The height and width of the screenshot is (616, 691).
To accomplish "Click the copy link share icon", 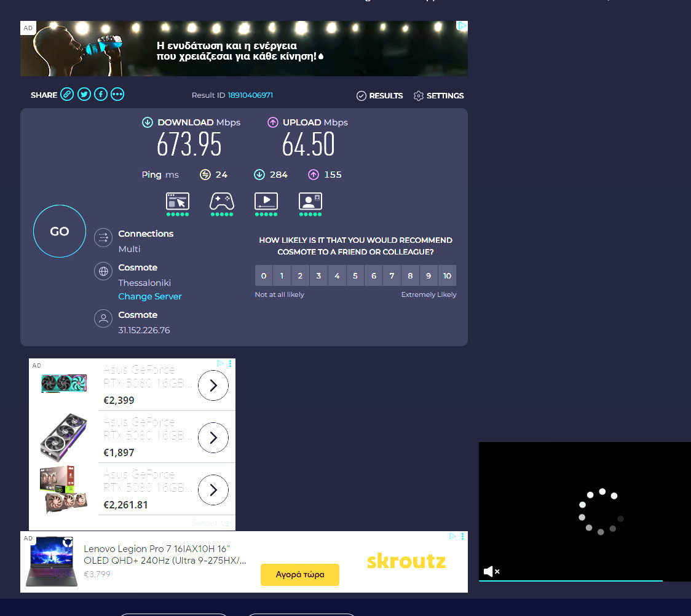I will [x=67, y=95].
